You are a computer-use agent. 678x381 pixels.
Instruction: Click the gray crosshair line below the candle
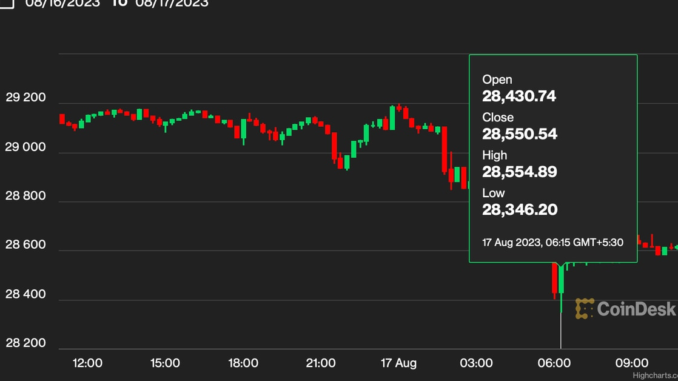pyautogui.click(x=561, y=331)
